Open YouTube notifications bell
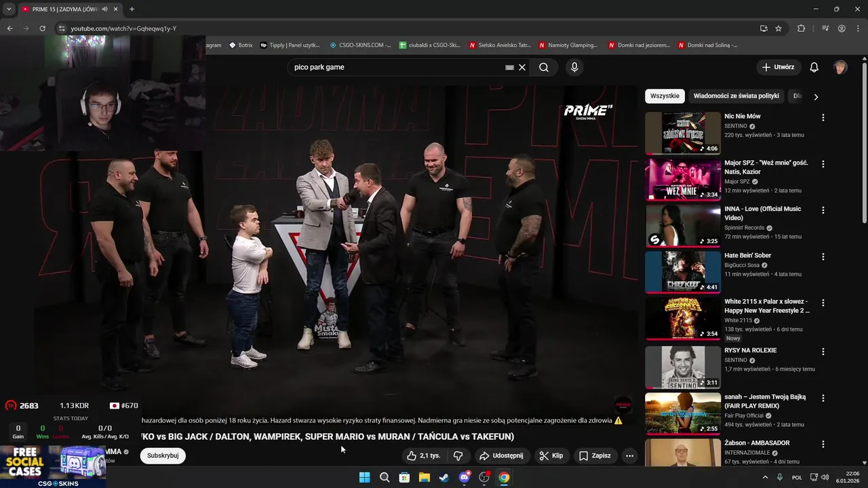This screenshot has height=488, width=868. (x=814, y=67)
